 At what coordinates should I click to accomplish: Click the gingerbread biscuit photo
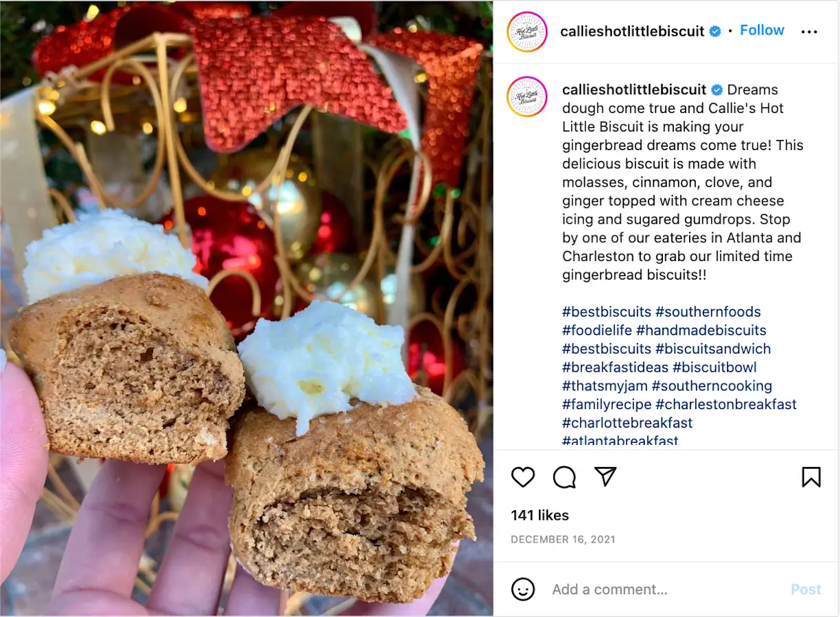pyautogui.click(x=247, y=308)
